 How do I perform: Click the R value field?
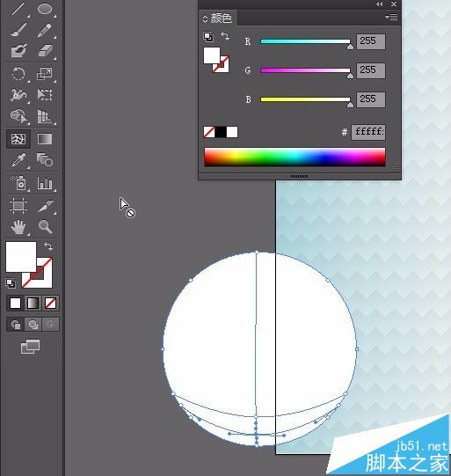point(371,41)
